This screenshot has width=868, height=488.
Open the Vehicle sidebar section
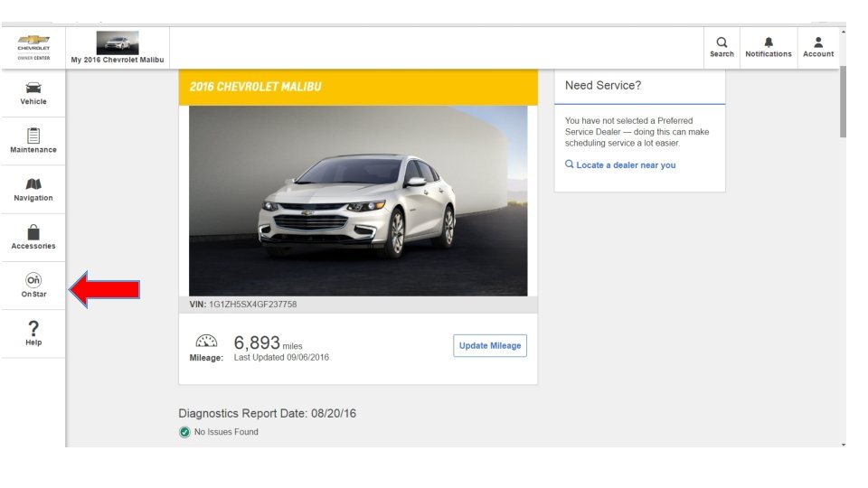pyautogui.click(x=33, y=93)
